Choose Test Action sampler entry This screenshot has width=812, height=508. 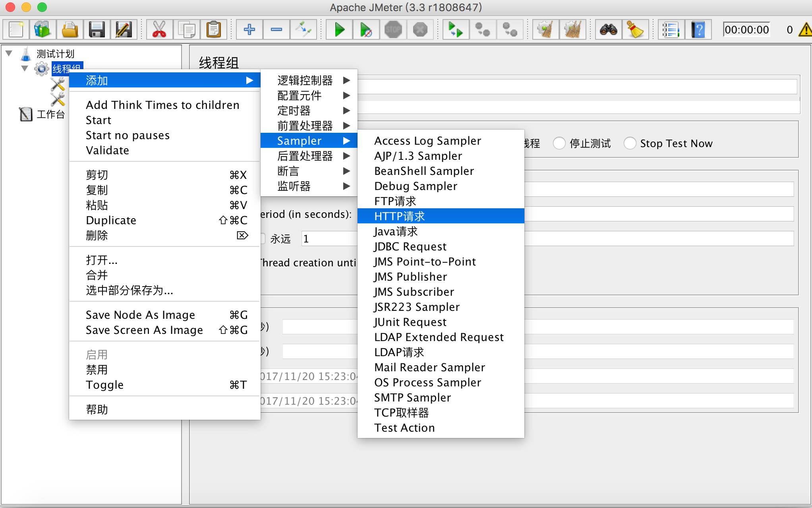click(x=441, y=428)
